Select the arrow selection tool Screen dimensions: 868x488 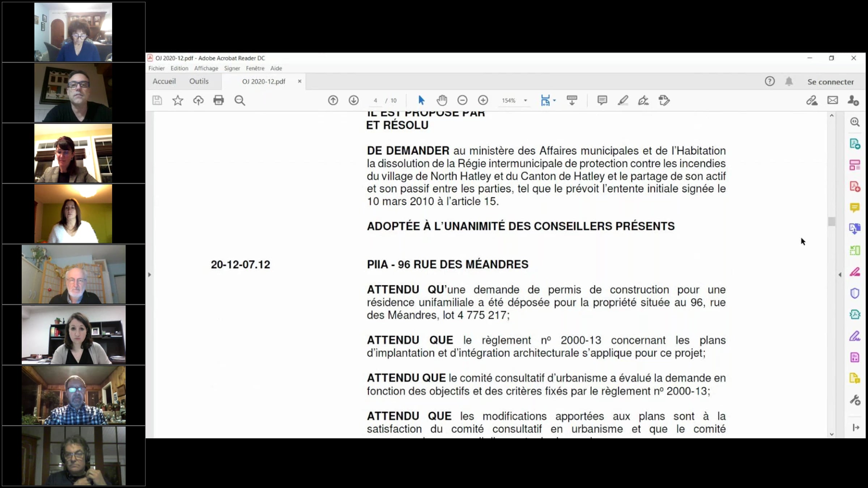pyautogui.click(x=421, y=100)
